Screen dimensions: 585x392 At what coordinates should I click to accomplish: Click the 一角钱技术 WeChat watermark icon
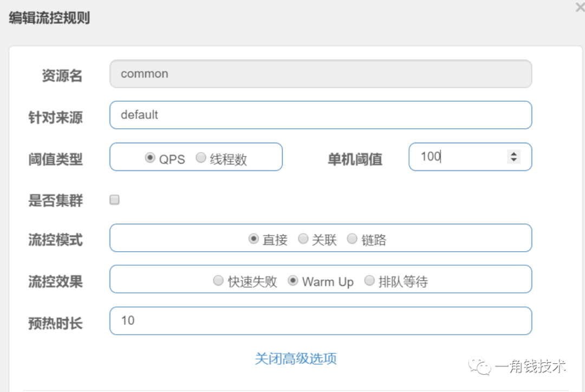(480, 367)
